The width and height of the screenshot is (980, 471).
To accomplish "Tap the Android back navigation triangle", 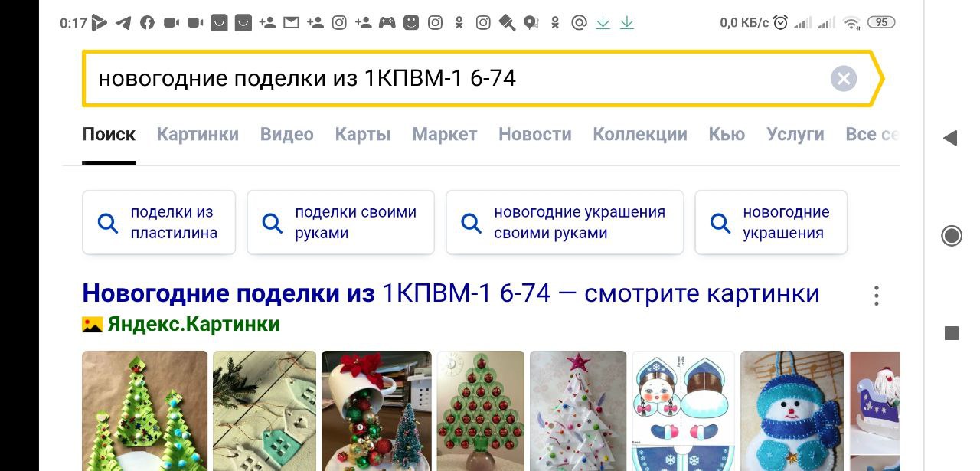I will (x=950, y=138).
